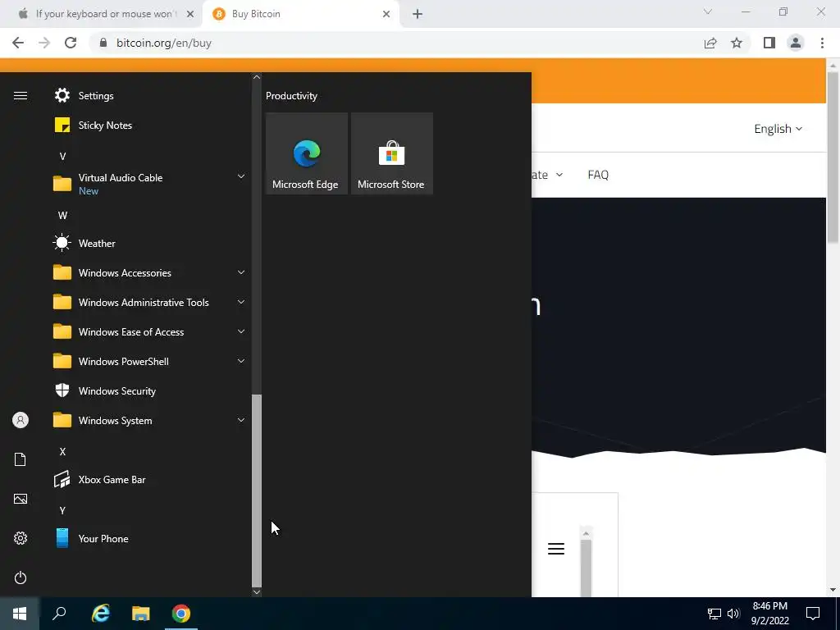
Task: Open taskbar Search magnifier
Action: click(x=59, y=614)
